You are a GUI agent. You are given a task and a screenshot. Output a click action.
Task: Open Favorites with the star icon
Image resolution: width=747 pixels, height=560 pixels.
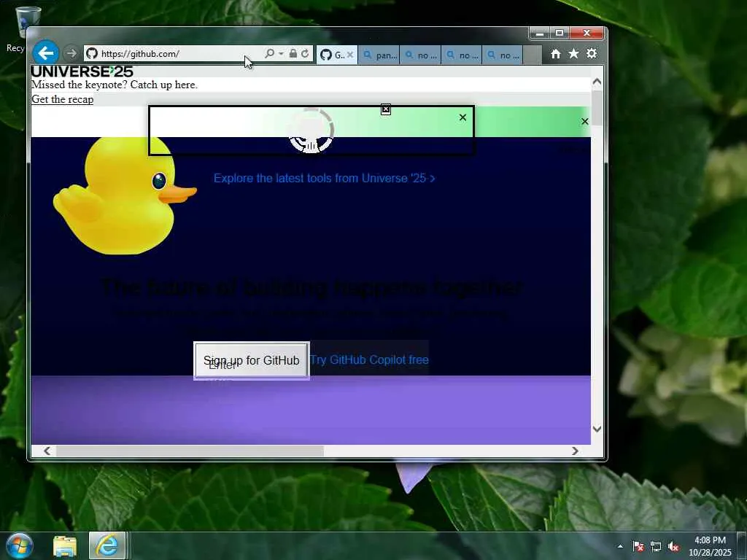(573, 54)
